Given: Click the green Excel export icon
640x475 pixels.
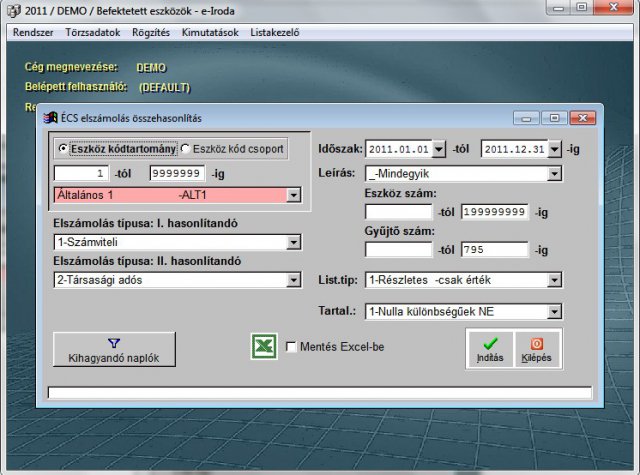Looking at the screenshot, I should pyautogui.click(x=263, y=347).
